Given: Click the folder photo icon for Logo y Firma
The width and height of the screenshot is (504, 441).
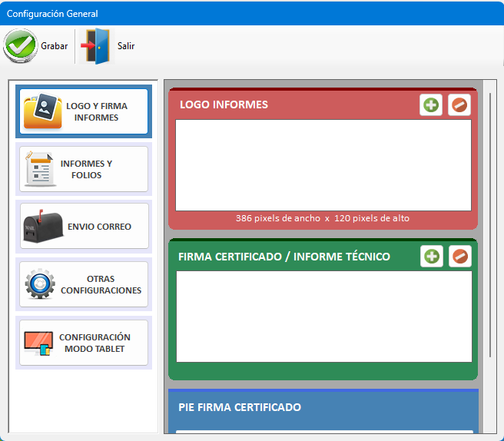Looking at the screenshot, I should 43,111.
